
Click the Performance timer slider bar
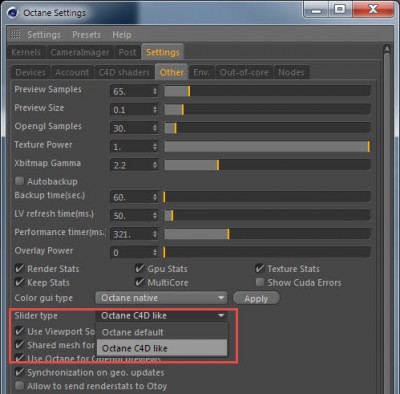[267, 234]
